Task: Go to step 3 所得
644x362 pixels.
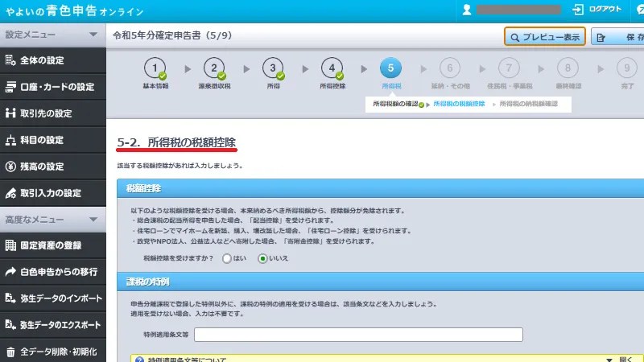Action: tap(273, 73)
